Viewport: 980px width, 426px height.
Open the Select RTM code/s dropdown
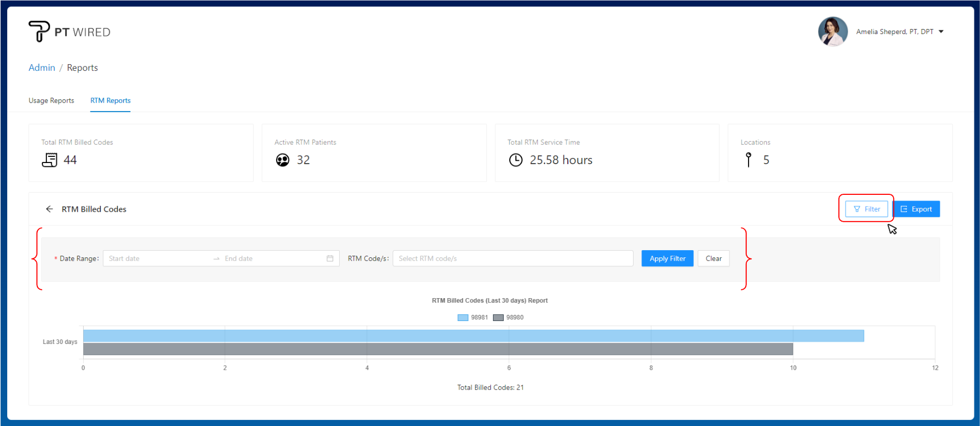(x=513, y=259)
